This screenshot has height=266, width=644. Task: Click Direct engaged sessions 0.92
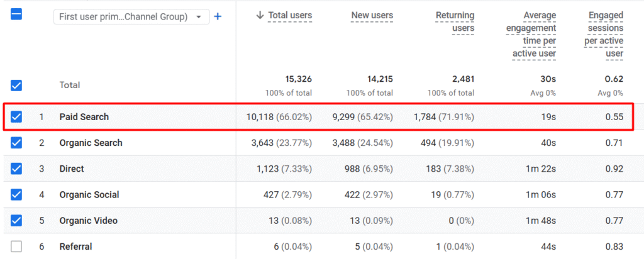point(614,169)
